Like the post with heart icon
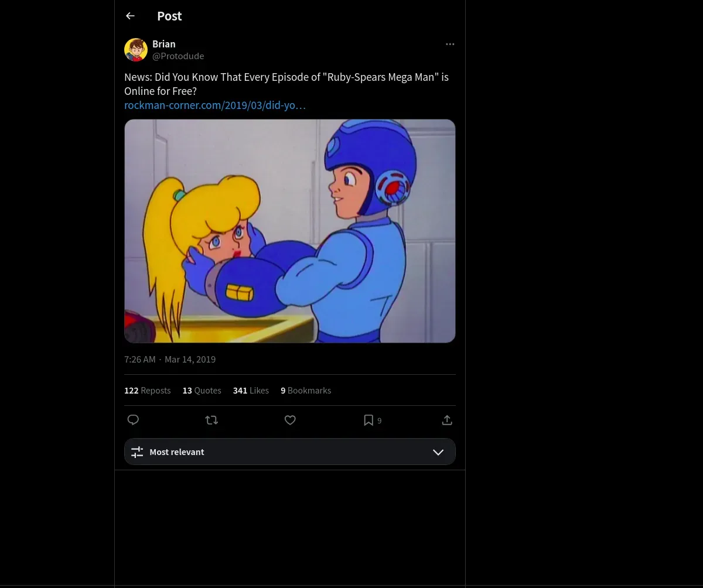Screen dimensions: 703x588 click(x=290, y=420)
